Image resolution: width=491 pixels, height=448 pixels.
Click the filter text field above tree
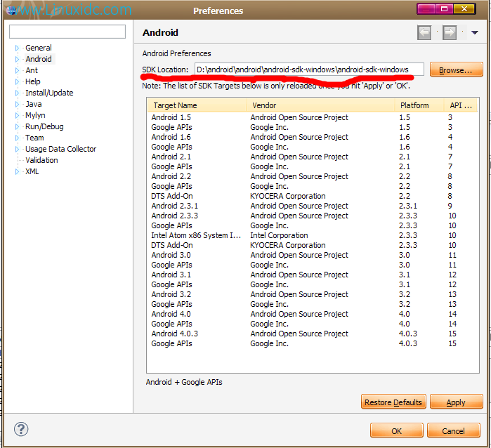click(x=67, y=32)
